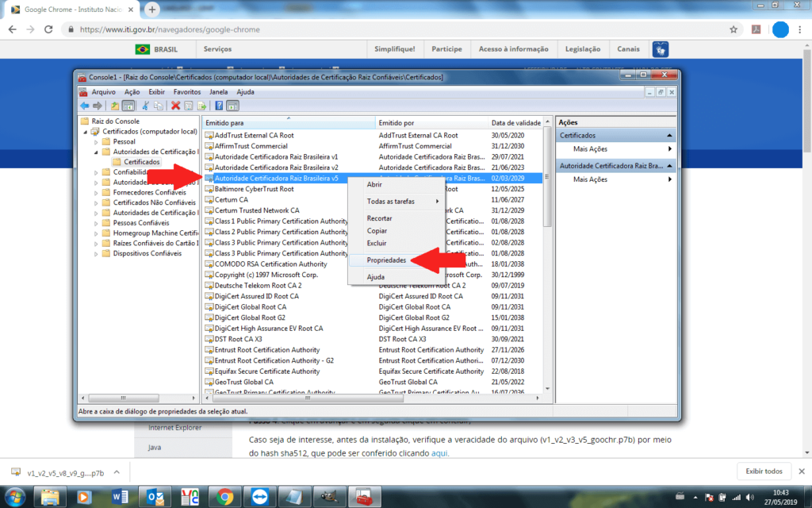The image size is (812, 508).
Task: Open Legislação site link
Action: pos(583,49)
